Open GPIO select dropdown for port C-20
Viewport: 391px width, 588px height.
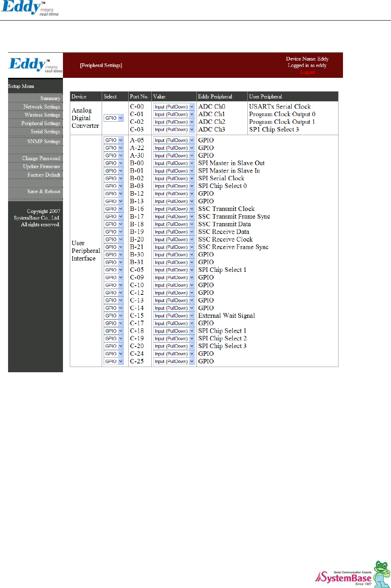[114, 346]
